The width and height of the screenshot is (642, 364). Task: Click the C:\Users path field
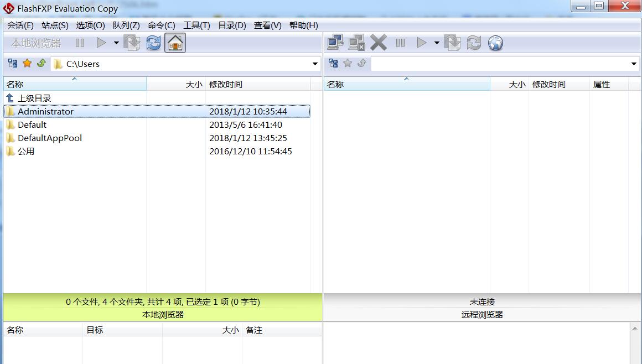pyautogui.click(x=186, y=64)
